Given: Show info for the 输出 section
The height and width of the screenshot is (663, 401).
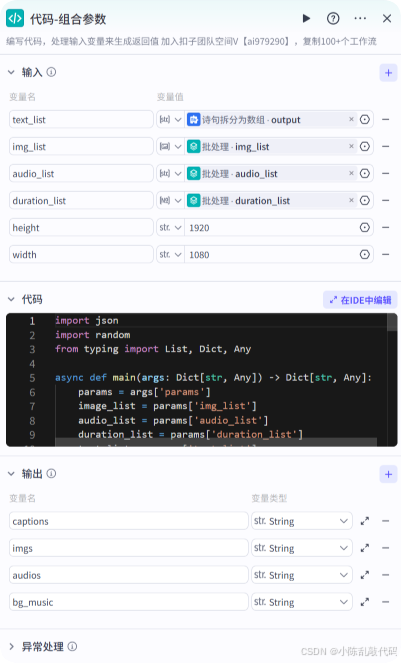Looking at the screenshot, I should click(51, 474).
